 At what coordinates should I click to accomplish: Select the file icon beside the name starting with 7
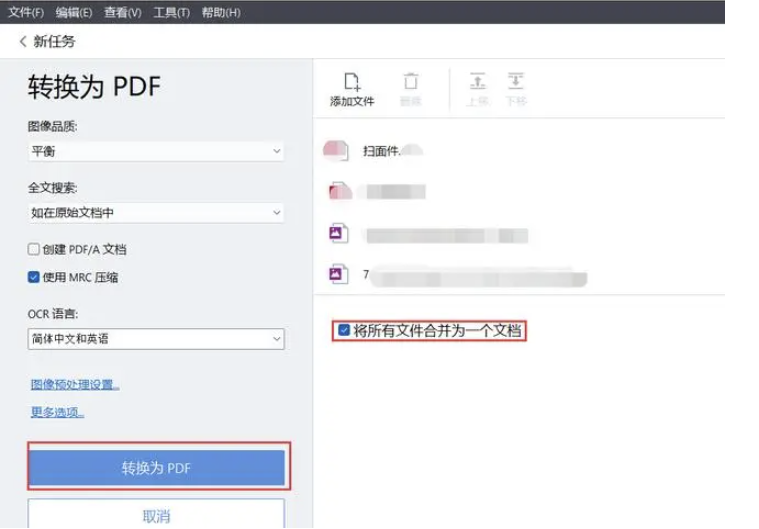click(x=339, y=274)
